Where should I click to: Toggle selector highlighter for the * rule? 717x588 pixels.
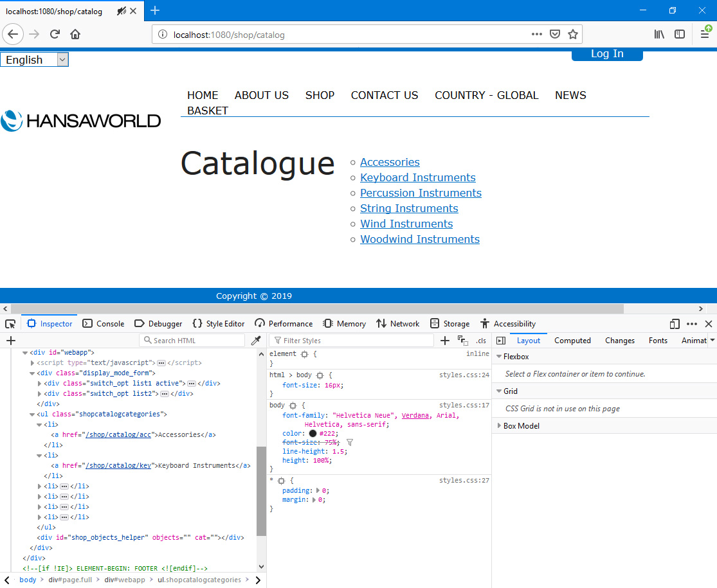[x=282, y=481]
